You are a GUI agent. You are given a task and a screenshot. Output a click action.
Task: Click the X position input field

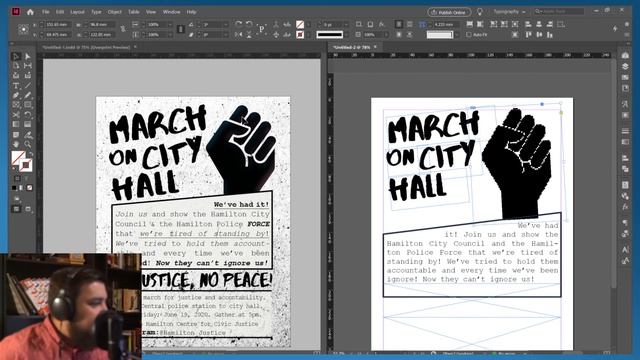(58, 24)
